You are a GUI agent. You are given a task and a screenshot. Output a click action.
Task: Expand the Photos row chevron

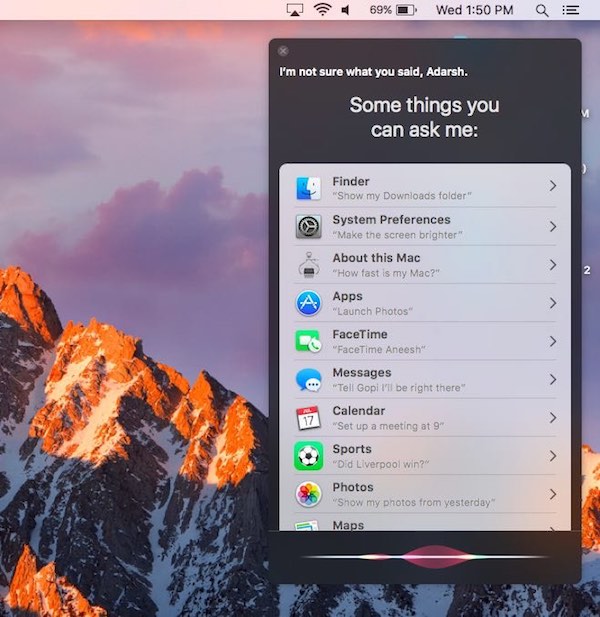coord(552,494)
